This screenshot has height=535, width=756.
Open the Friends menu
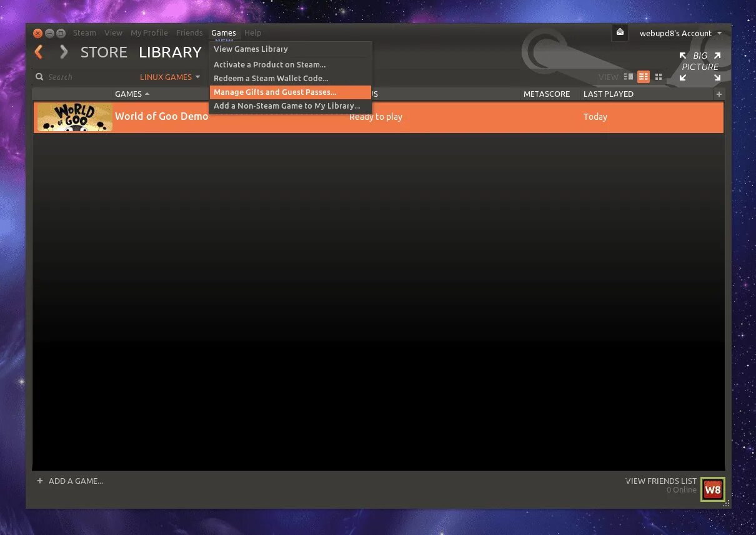[189, 32]
